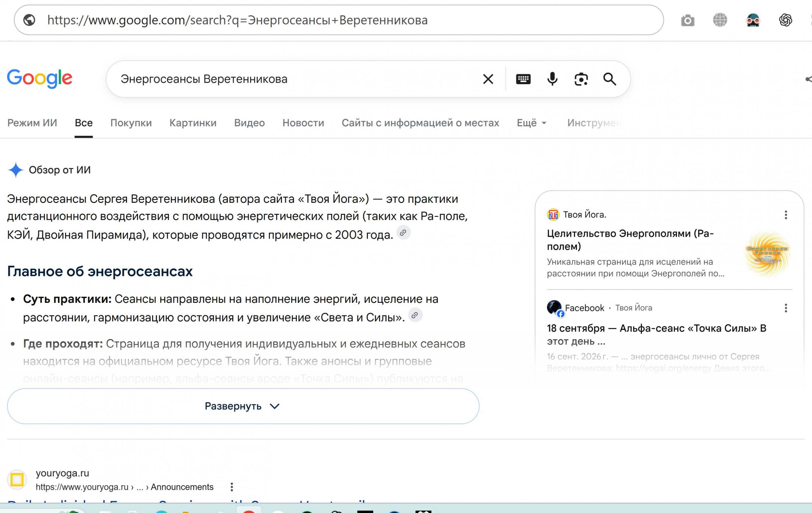Viewport: 812px width, 513px height.
Task: Open 18 сентября Альфа-сеанс «Точка Силы» link
Action: tap(657, 334)
